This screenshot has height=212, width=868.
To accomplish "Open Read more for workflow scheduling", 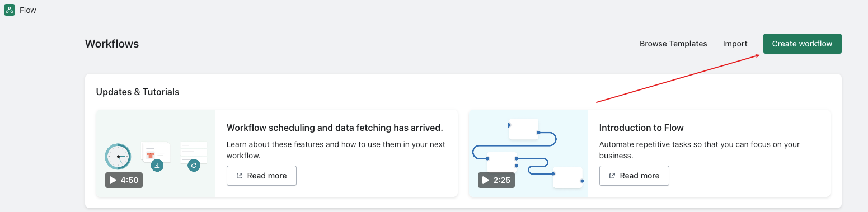I will point(261,176).
